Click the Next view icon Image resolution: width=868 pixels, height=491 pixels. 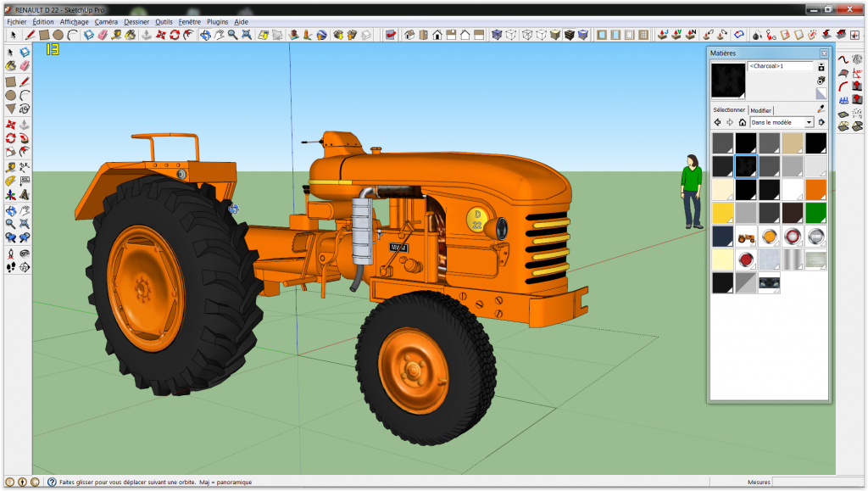pos(25,237)
